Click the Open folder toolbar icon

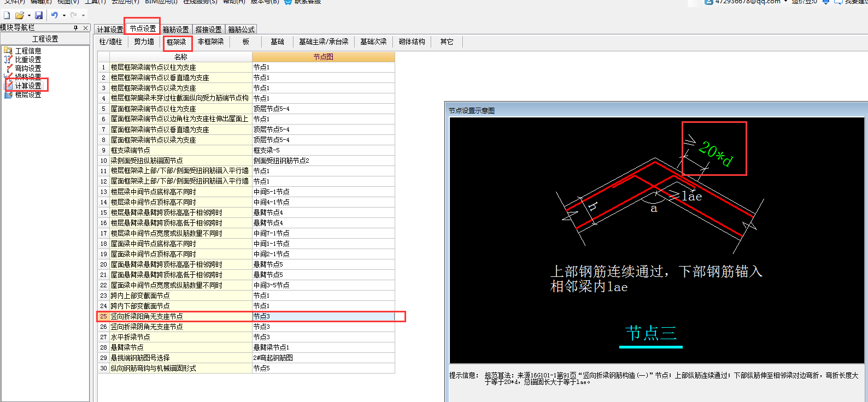pyautogui.click(x=20, y=15)
